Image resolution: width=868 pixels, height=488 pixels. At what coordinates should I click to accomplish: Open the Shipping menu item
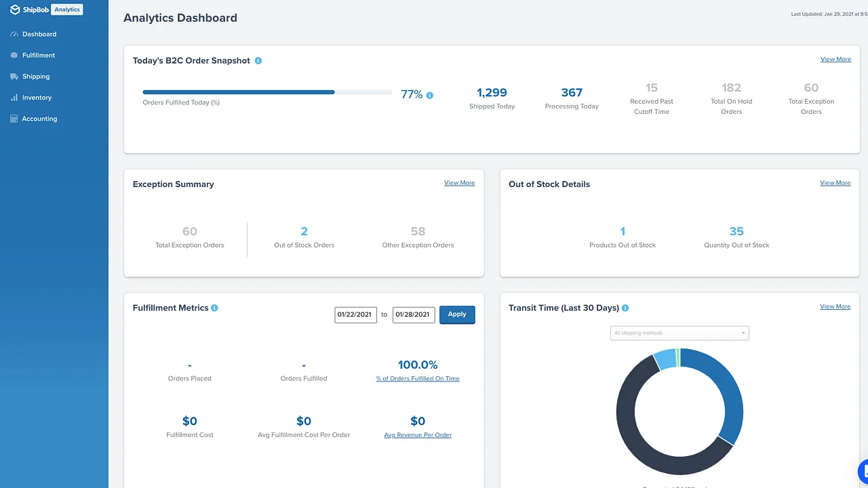click(36, 77)
